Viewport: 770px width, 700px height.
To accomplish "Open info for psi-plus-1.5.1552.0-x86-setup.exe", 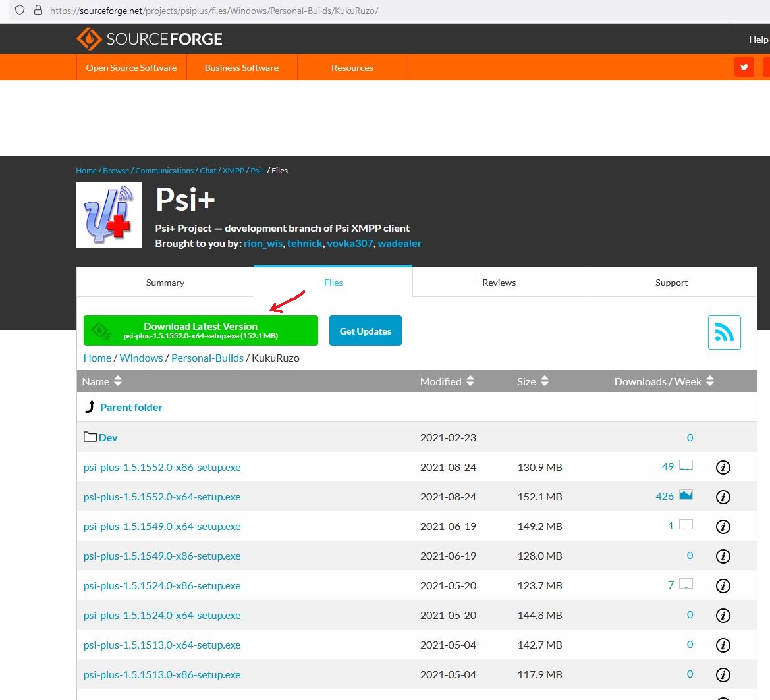I will (x=723, y=468).
